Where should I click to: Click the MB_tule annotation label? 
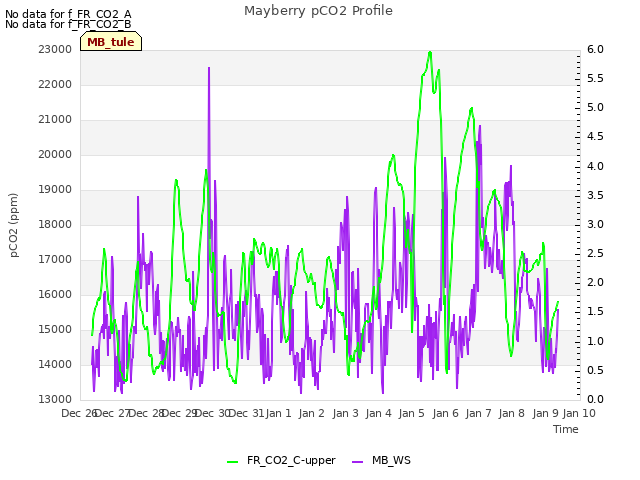111,42
